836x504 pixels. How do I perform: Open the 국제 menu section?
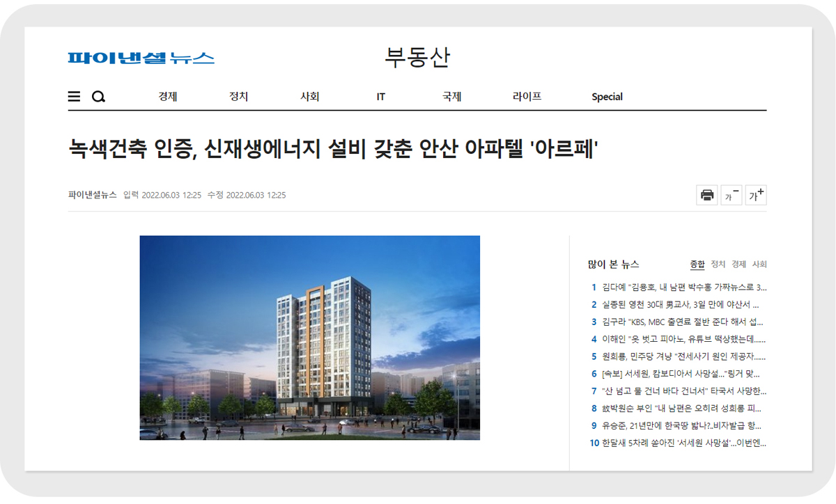tap(452, 97)
